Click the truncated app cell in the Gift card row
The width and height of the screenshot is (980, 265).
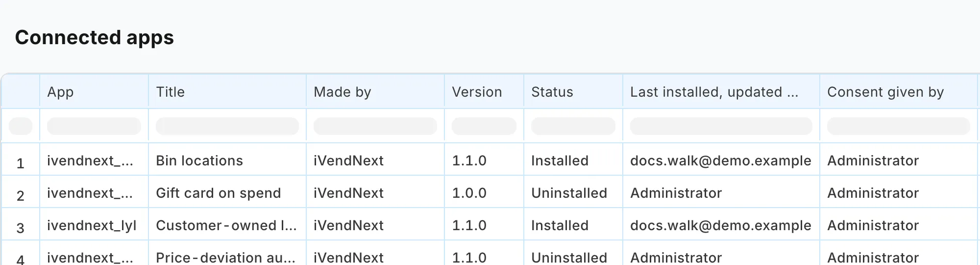pyautogui.click(x=94, y=193)
